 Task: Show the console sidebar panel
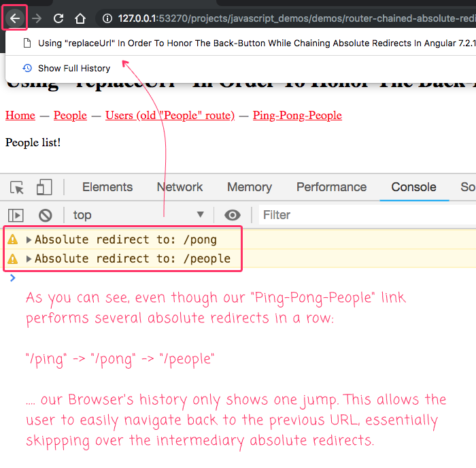point(16,215)
